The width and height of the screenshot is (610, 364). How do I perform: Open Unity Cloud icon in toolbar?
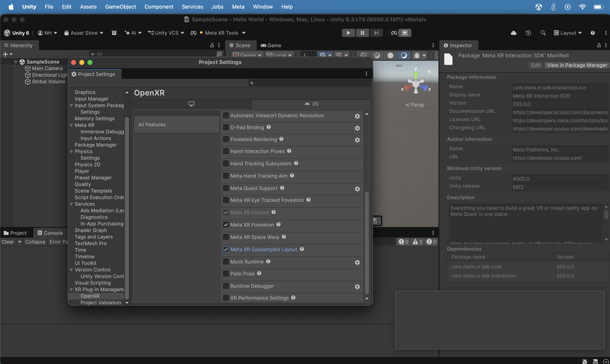[x=514, y=33]
